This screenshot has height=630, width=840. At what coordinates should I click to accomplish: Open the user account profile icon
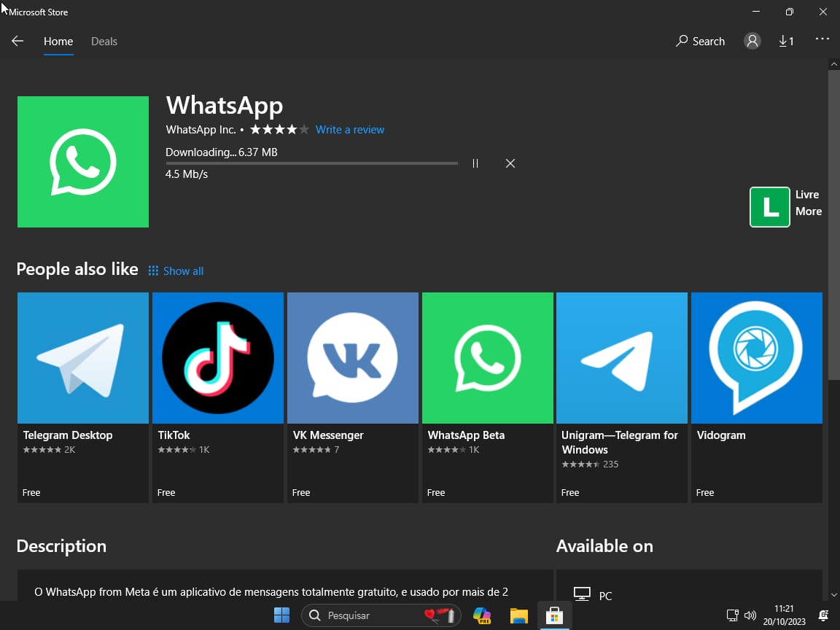click(x=752, y=42)
